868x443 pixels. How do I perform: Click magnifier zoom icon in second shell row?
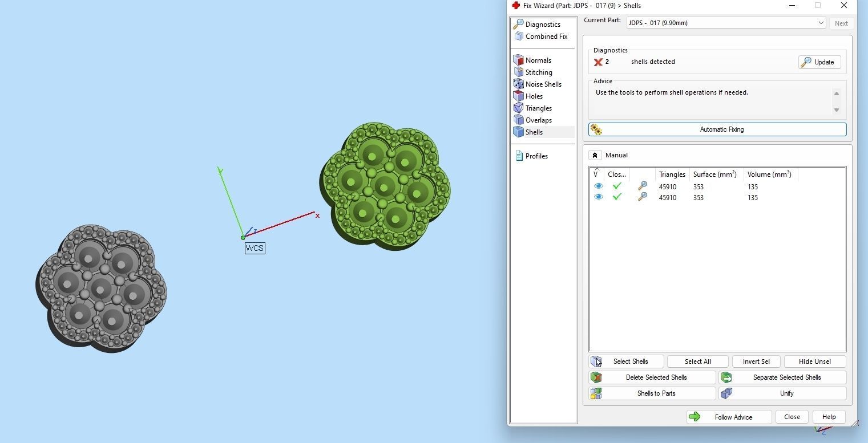pos(643,197)
